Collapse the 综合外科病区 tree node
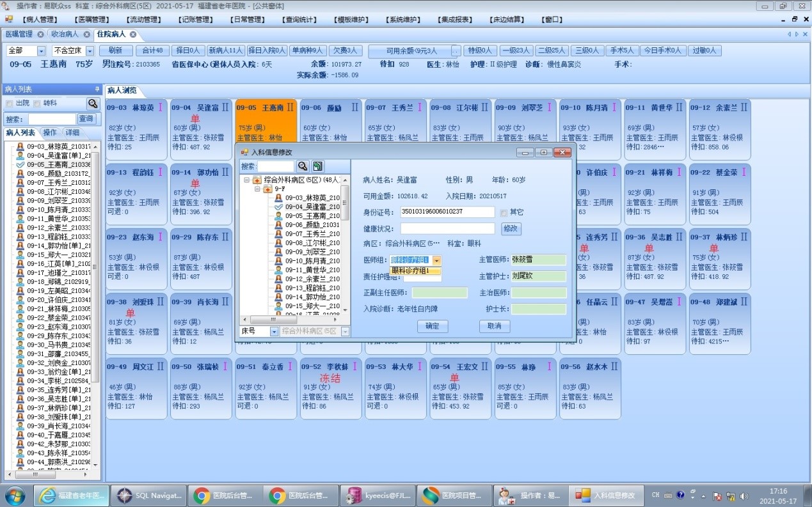Screen dimensions: 812x507 pyautogui.click(x=247, y=180)
